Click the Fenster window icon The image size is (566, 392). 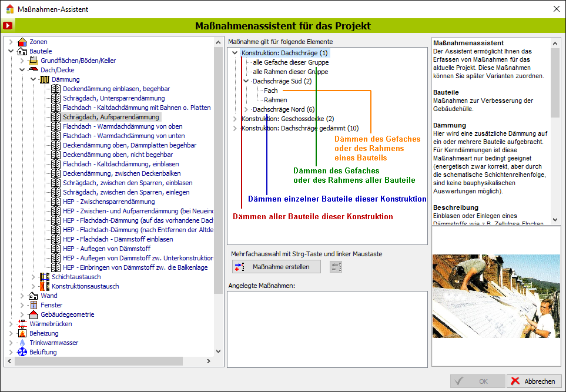click(34, 305)
